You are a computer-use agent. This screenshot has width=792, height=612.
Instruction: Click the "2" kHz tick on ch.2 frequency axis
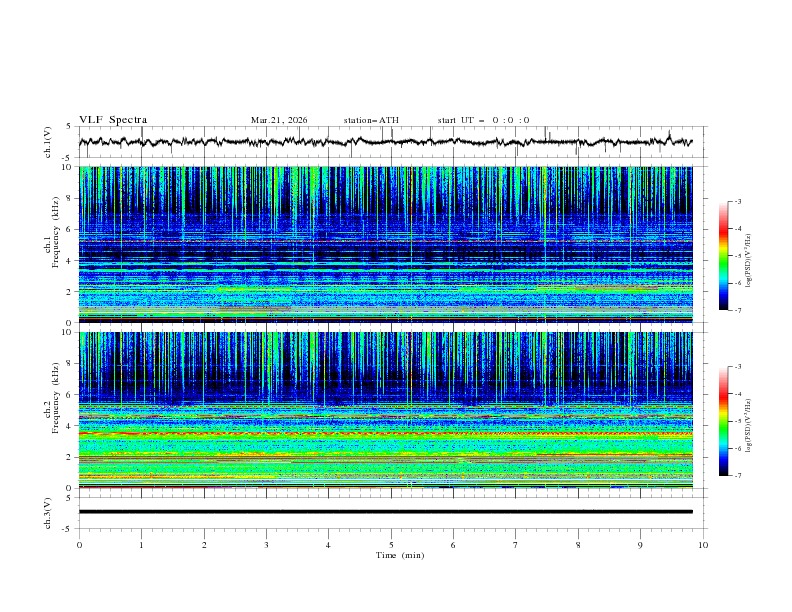(70, 457)
